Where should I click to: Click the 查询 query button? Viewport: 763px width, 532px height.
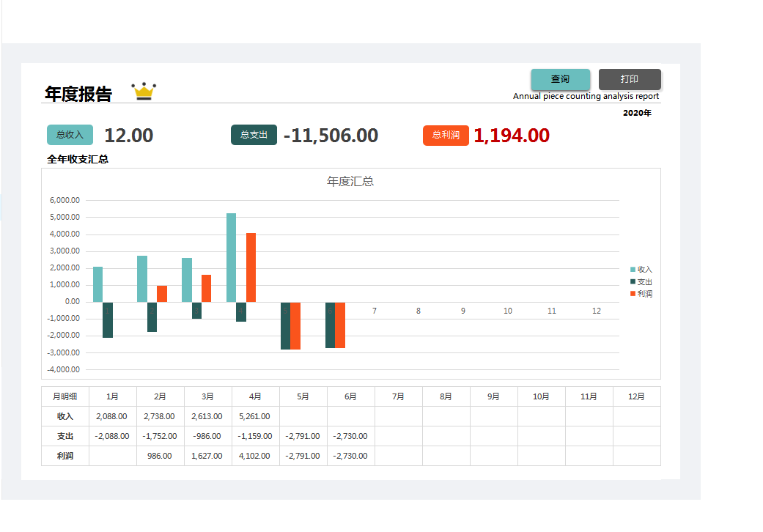click(x=560, y=79)
